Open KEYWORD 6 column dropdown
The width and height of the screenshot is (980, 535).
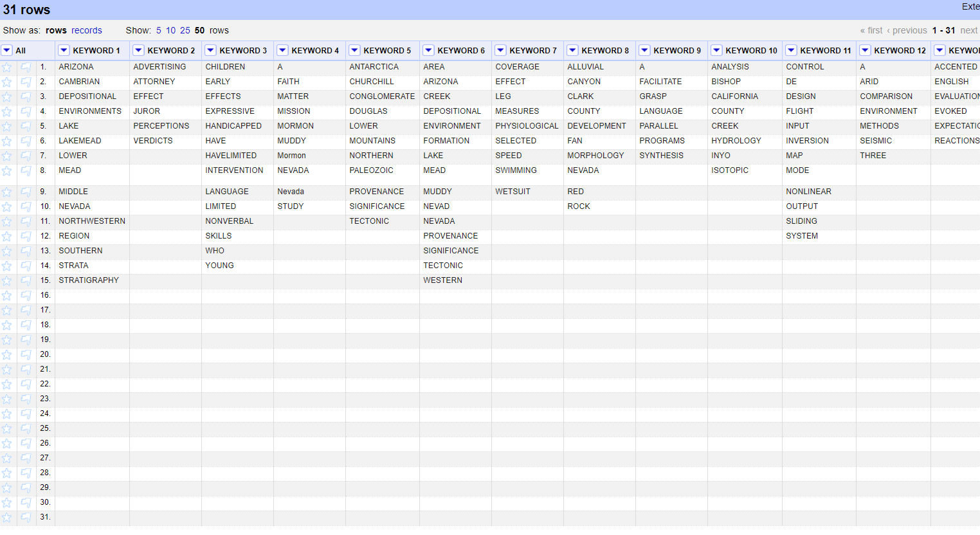point(428,50)
